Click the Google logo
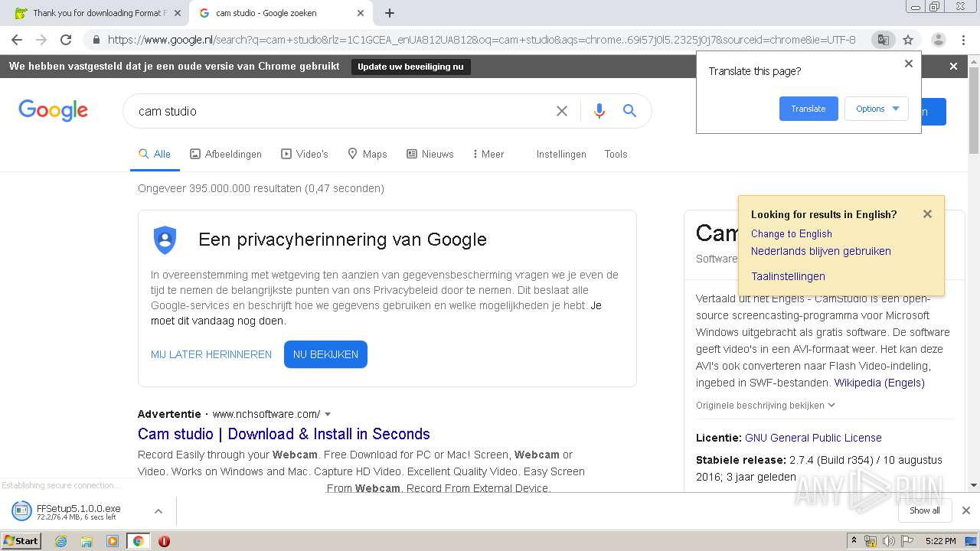The width and height of the screenshot is (980, 551). pyautogui.click(x=54, y=110)
